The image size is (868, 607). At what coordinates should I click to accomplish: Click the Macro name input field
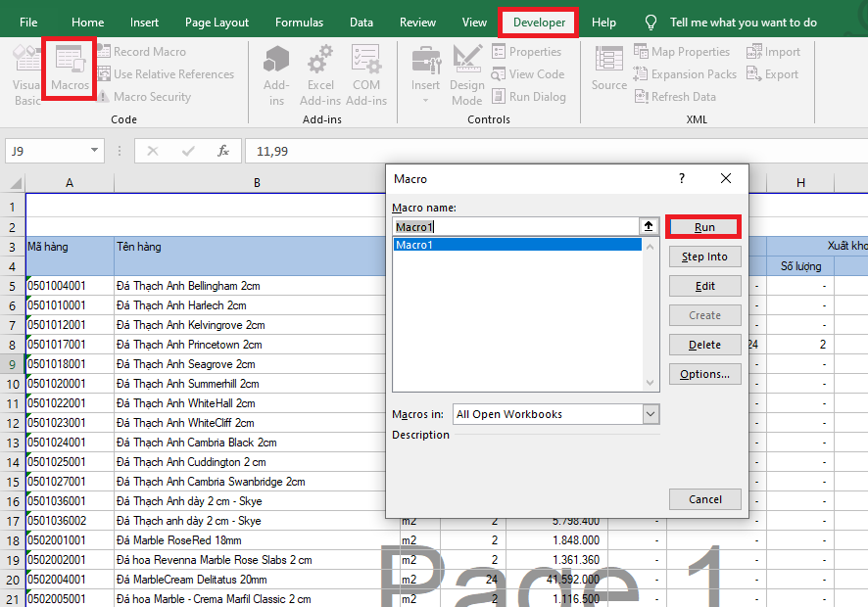pyautogui.click(x=516, y=226)
